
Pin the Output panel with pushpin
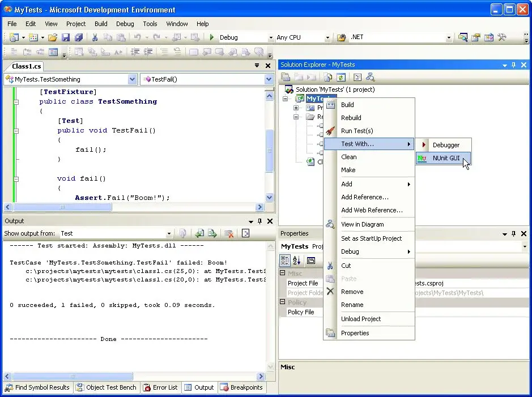[260, 221]
